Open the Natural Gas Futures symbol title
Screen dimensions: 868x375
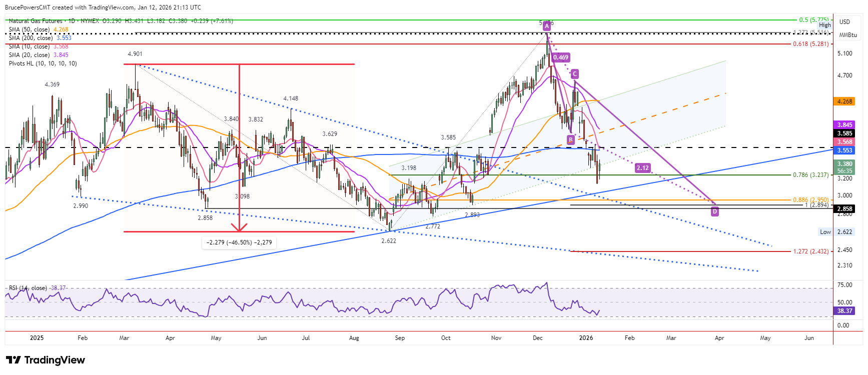[x=36, y=21]
